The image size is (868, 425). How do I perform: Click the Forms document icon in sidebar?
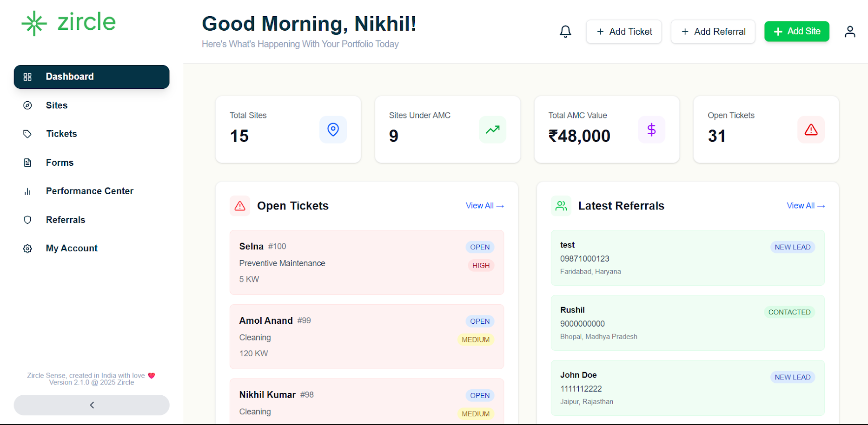click(27, 163)
